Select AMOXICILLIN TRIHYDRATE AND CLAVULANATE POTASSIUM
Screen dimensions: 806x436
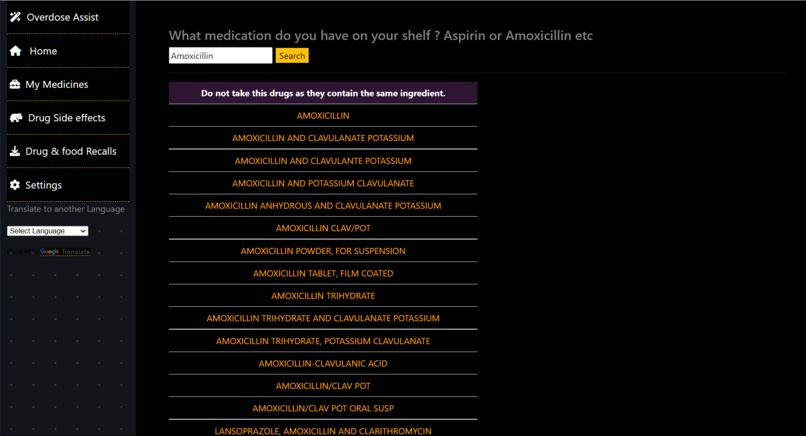pos(323,318)
